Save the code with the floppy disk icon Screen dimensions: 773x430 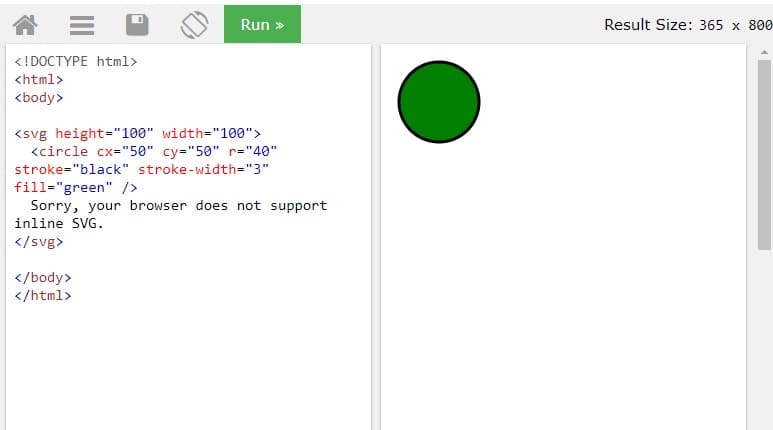(x=137, y=24)
